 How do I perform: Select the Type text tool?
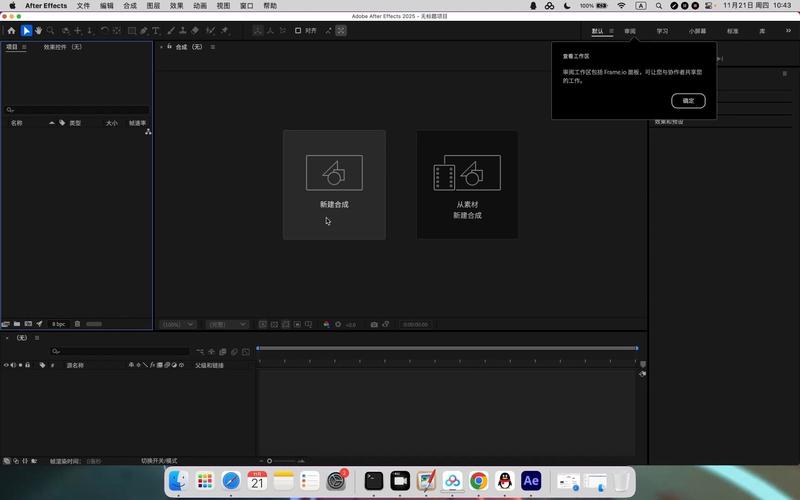tap(158, 31)
